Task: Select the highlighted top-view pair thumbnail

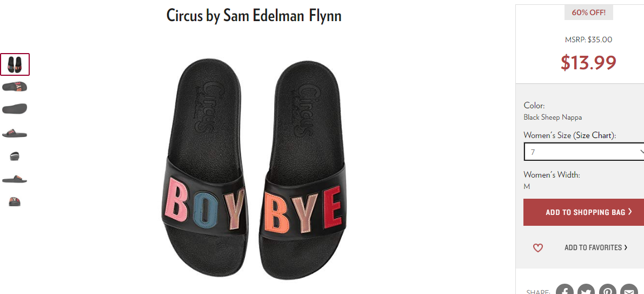Action: 15,64
